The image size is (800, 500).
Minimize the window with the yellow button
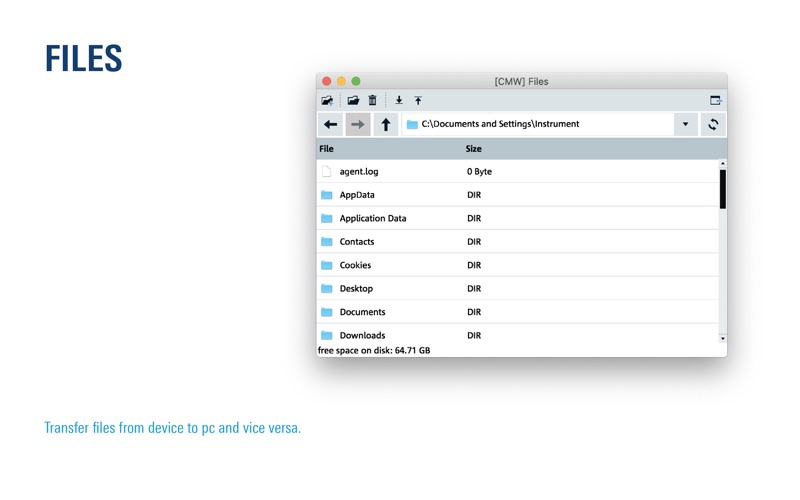(341, 81)
